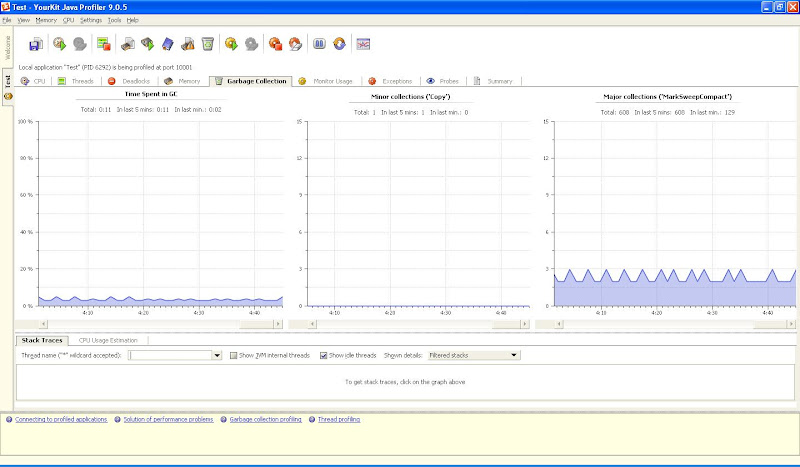Open Solution of performance problems link

[x=168, y=420]
